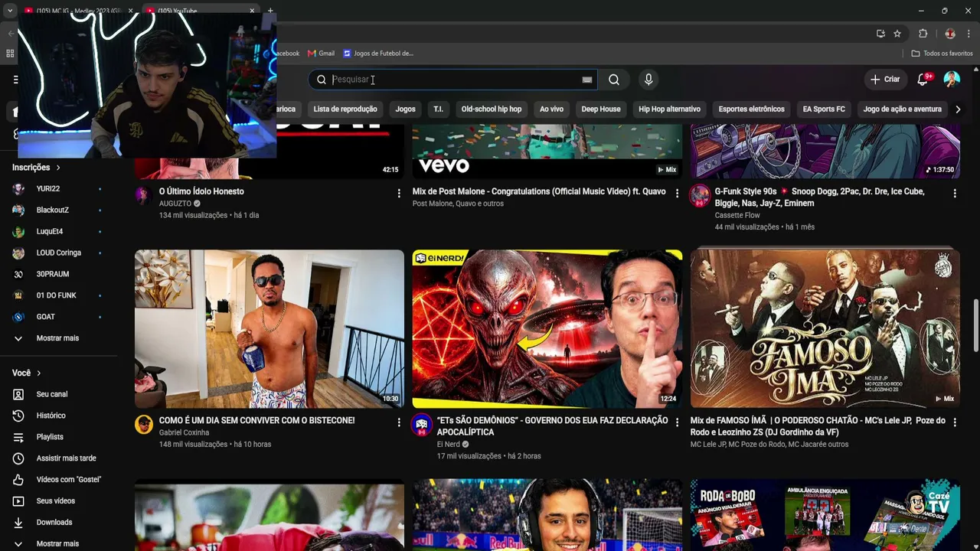Open options for Famoso Ímã mix

coord(955,422)
